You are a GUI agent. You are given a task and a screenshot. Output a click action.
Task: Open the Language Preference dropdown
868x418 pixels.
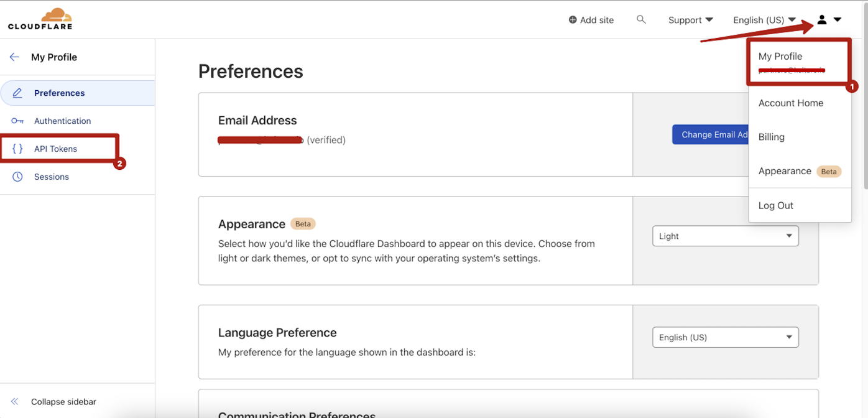(725, 337)
